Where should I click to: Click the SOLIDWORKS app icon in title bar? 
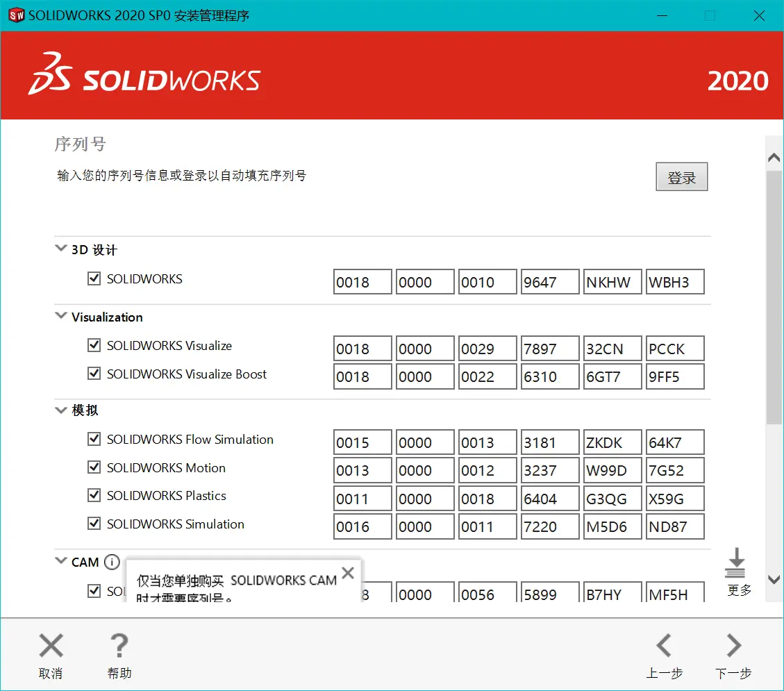click(x=17, y=15)
